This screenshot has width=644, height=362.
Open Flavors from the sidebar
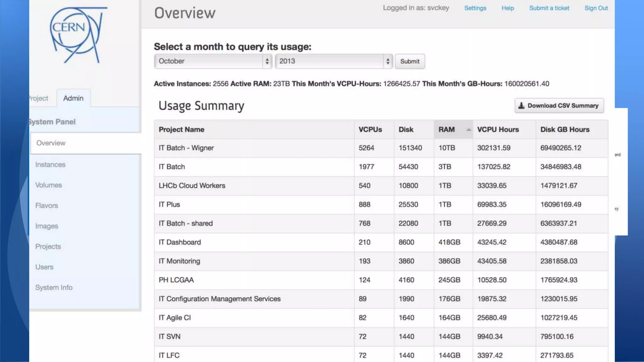pos(47,206)
